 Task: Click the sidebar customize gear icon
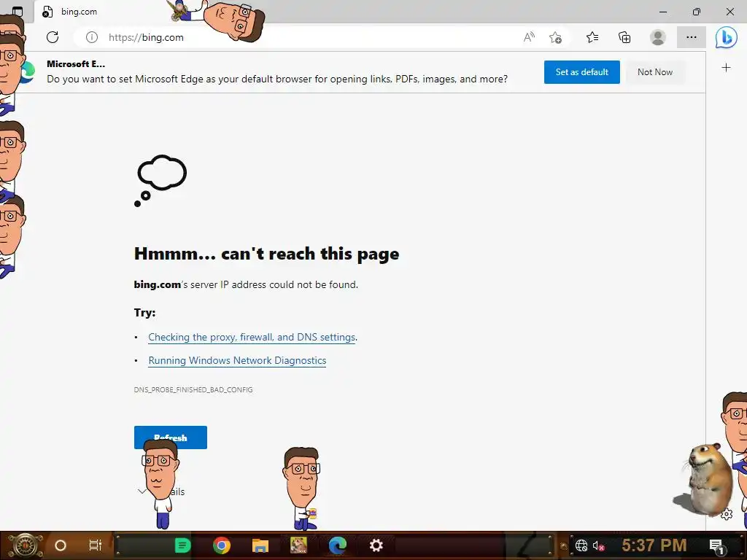tap(727, 514)
